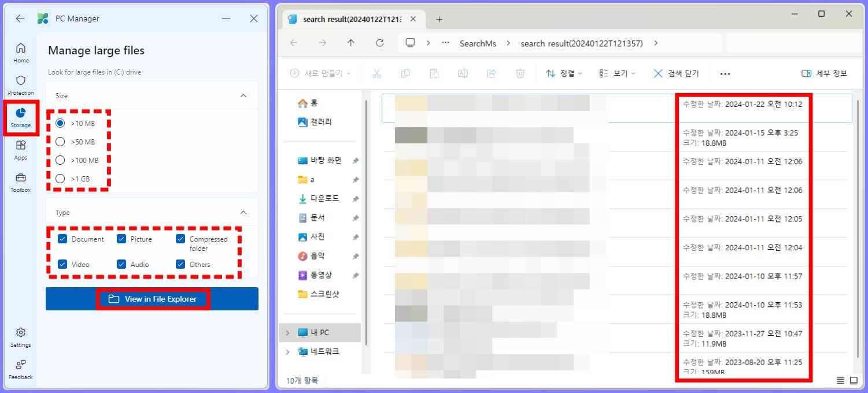Click the SearchMs breadcrumb in the address bar
868x393 pixels.
coord(478,43)
